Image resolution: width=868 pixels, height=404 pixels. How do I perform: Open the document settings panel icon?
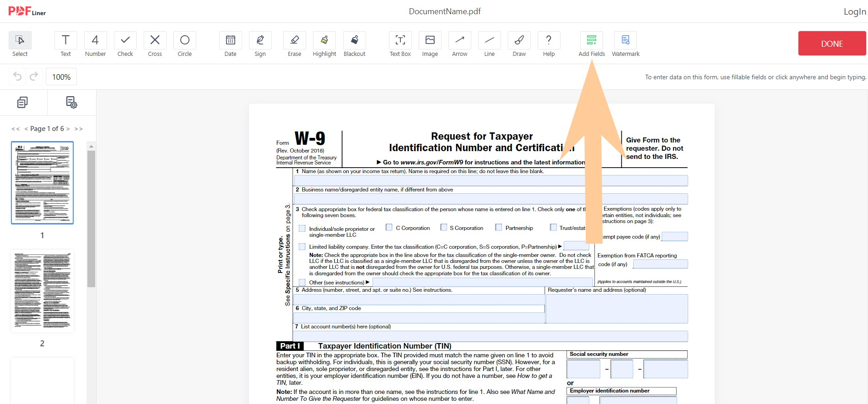tap(71, 102)
